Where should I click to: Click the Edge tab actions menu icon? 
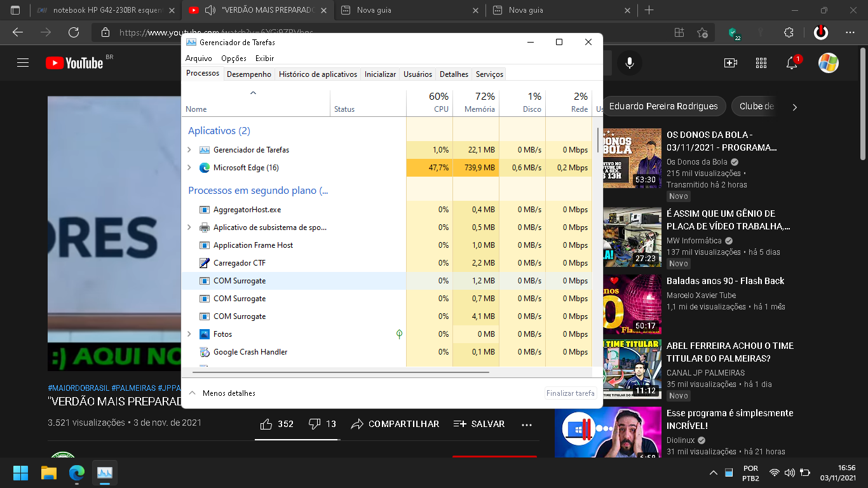[15, 10]
